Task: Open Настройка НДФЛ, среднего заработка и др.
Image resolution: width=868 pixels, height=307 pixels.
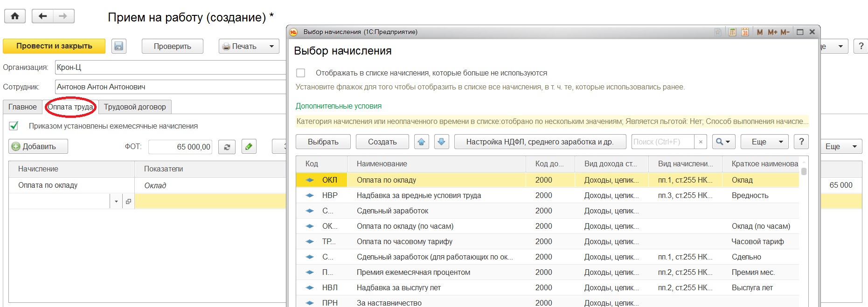Action: (x=540, y=142)
